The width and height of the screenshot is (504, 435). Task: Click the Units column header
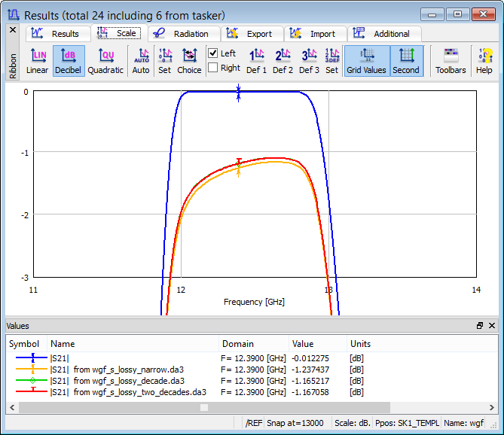point(423,344)
